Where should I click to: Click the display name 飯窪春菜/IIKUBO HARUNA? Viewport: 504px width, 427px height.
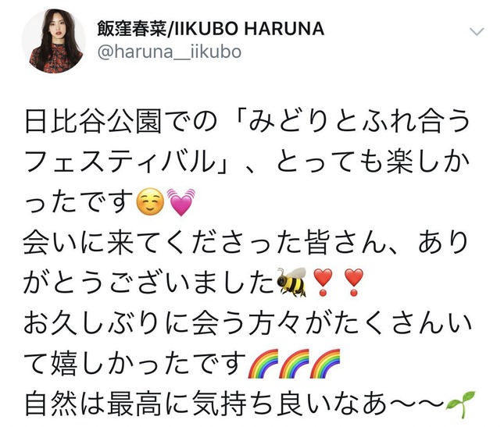tap(210, 29)
